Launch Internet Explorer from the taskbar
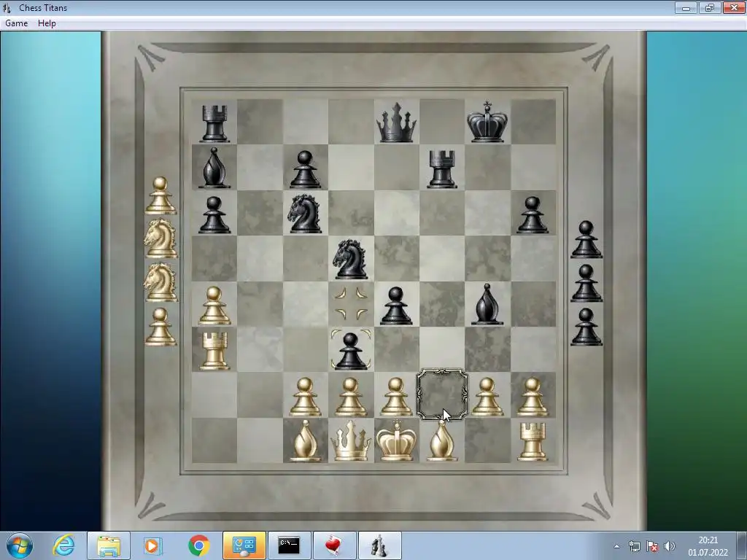This screenshot has height=560, width=747. 64,545
